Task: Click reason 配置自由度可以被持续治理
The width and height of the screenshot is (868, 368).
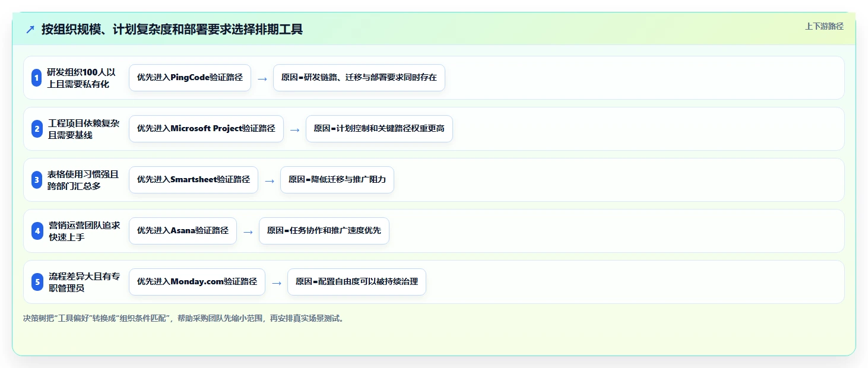Action: pyautogui.click(x=357, y=282)
